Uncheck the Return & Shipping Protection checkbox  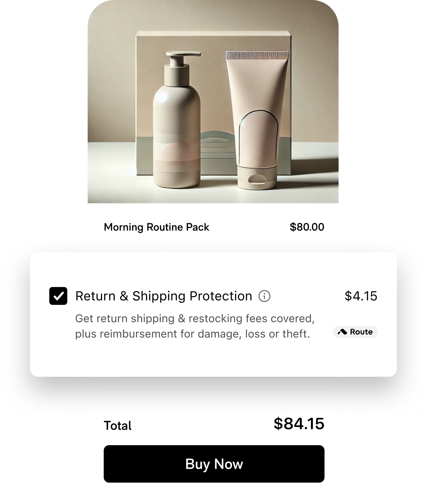pyautogui.click(x=58, y=296)
